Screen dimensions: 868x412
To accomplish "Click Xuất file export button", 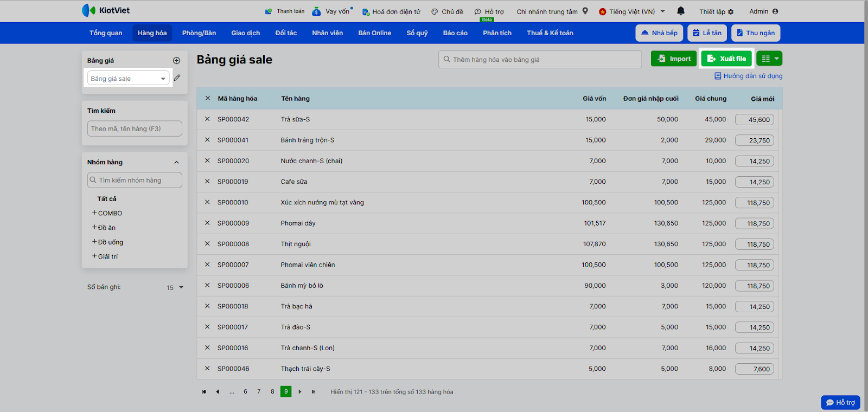I will point(727,59).
